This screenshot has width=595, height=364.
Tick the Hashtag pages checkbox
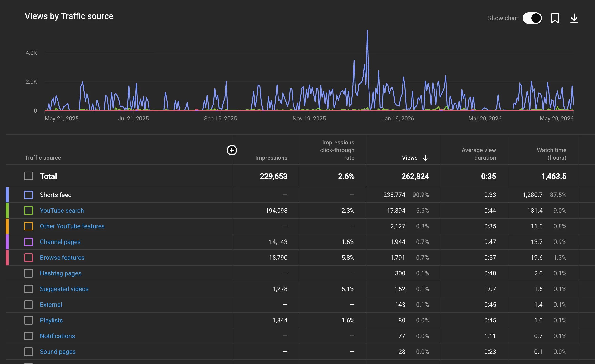(x=29, y=273)
